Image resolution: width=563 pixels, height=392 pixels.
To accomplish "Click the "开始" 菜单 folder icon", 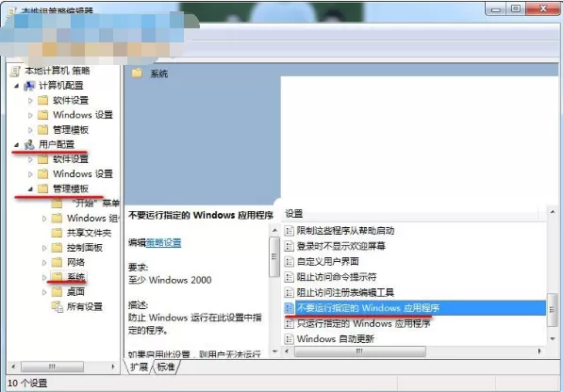I will 57,204.
